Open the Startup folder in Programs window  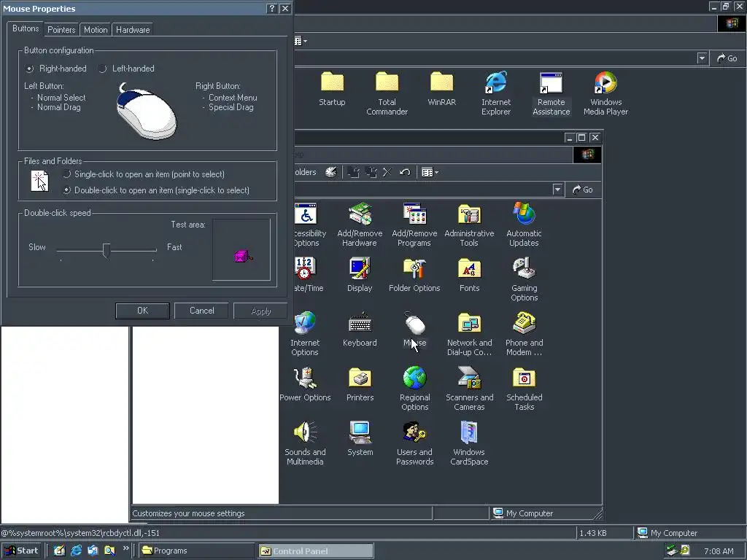332,89
